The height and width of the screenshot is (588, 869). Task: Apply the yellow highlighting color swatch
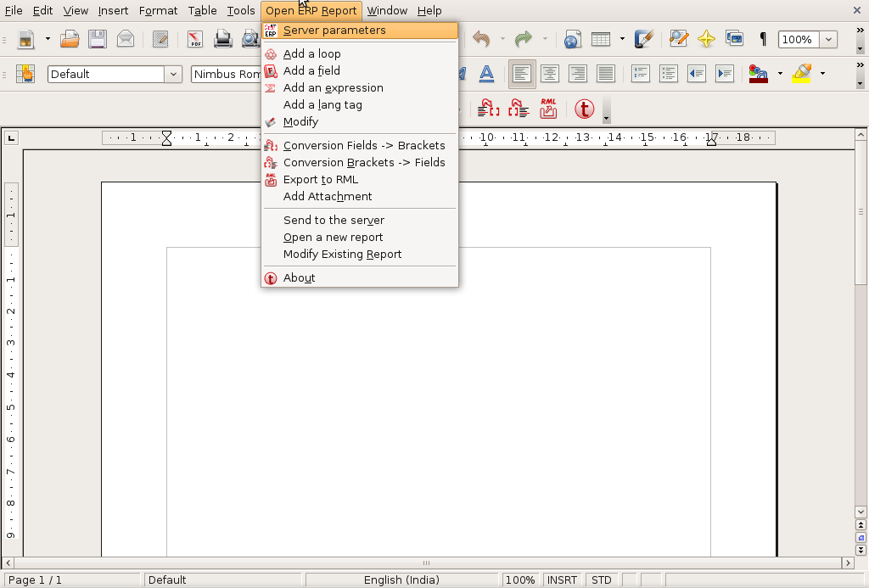click(x=801, y=74)
